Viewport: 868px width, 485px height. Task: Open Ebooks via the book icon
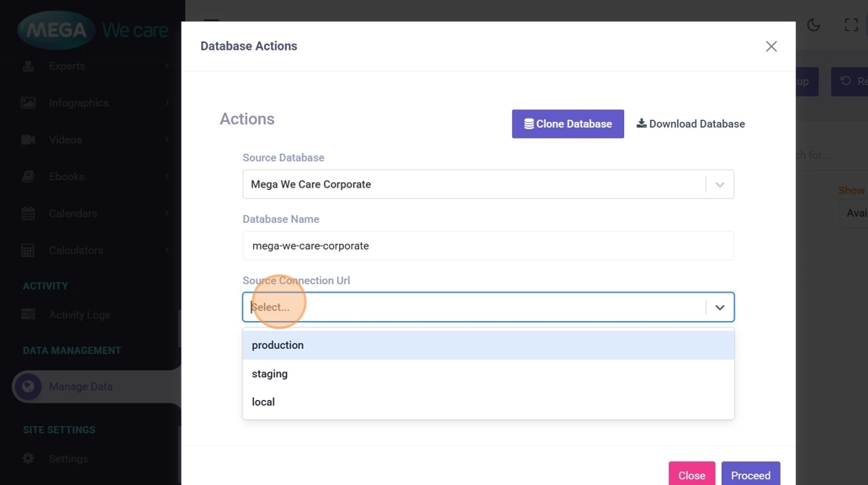click(x=29, y=177)
